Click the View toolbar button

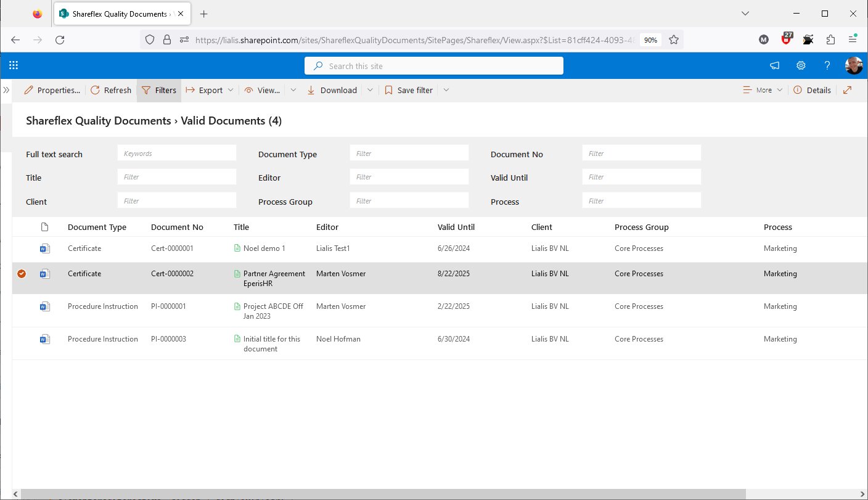point(262,90)
